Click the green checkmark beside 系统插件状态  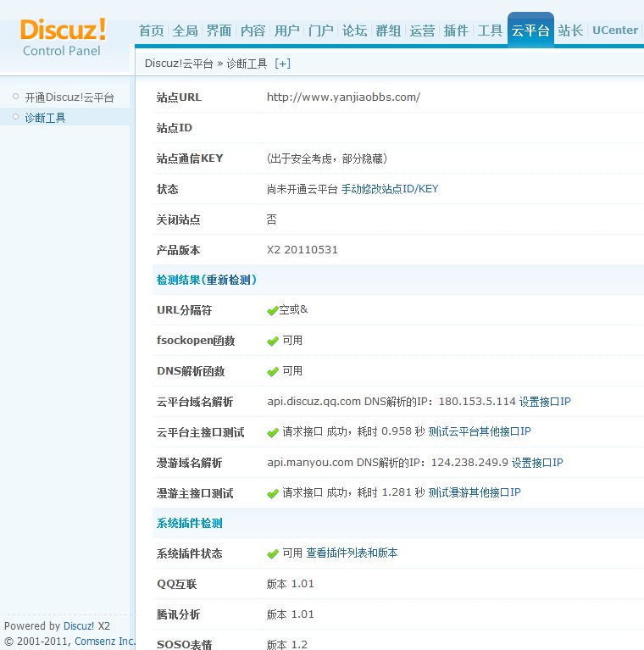(273, 554)
